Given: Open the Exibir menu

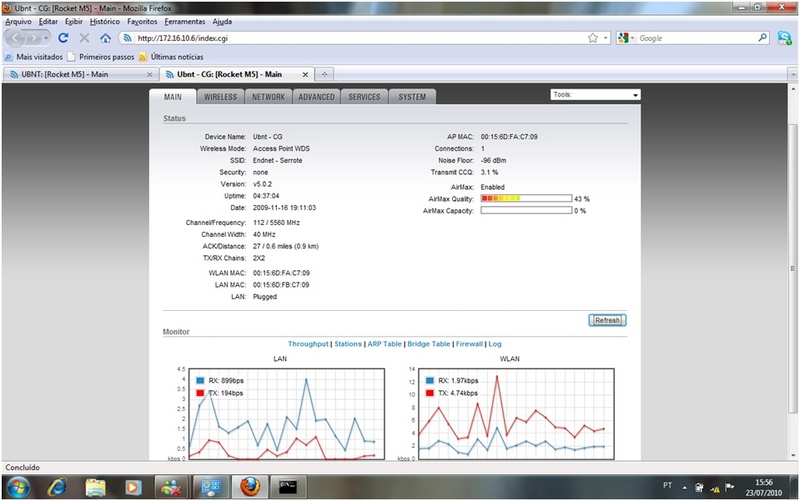Looking at the screenshot, I should pos(73,21).
